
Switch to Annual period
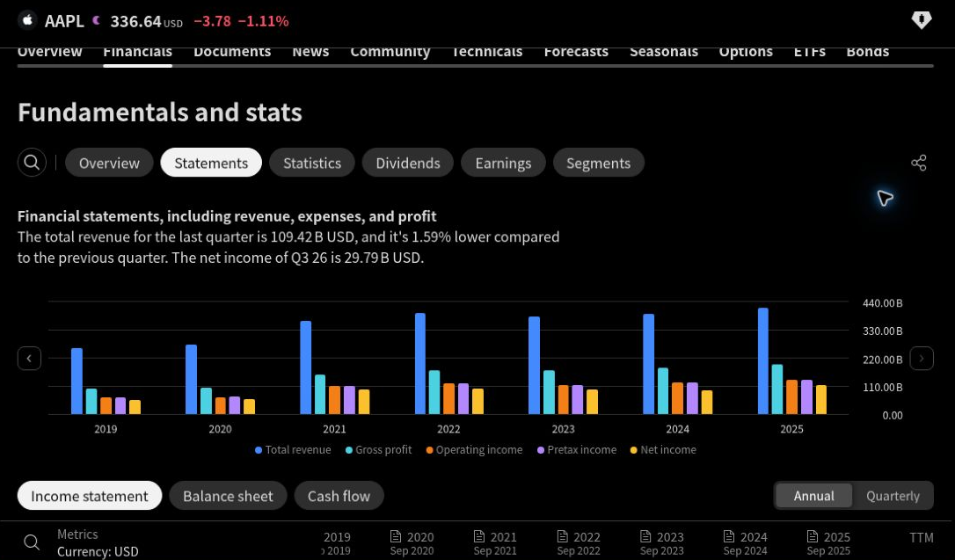(x=813, y=496)
